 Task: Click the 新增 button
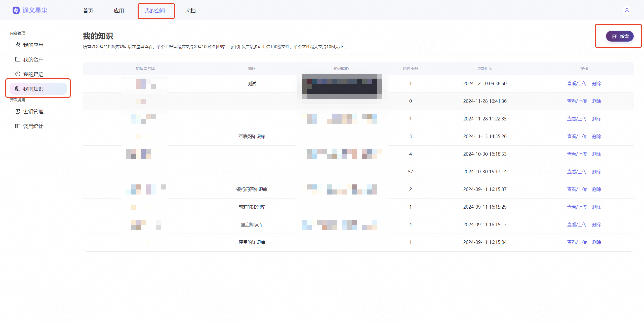click(x=620, y=36)
